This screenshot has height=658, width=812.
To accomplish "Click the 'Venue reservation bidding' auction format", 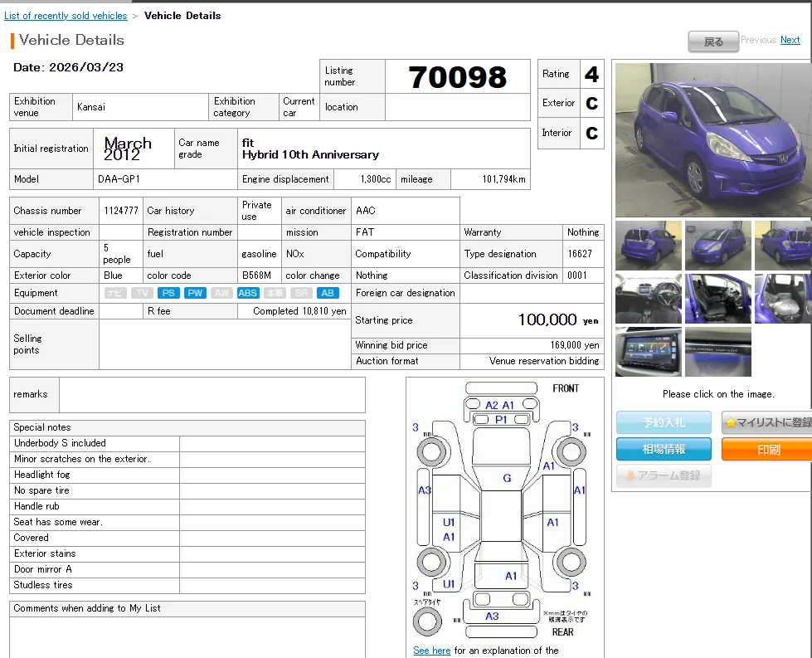I will 544,361.
